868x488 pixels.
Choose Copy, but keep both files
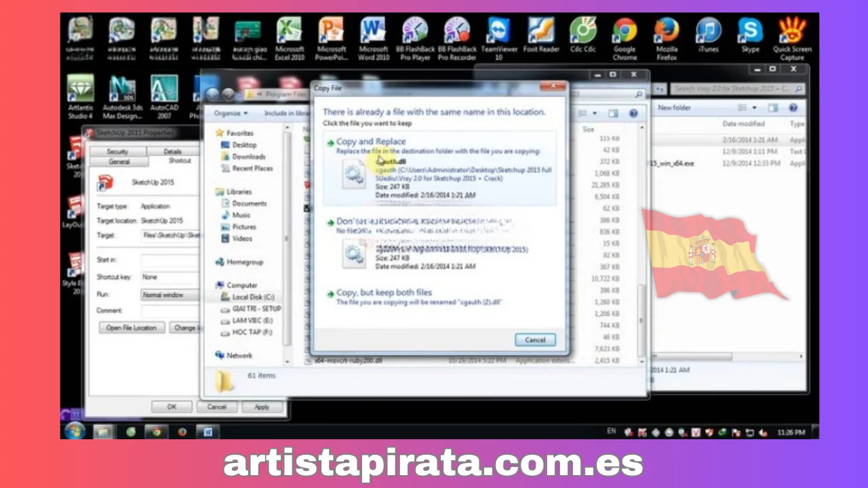tap(439, 296)
